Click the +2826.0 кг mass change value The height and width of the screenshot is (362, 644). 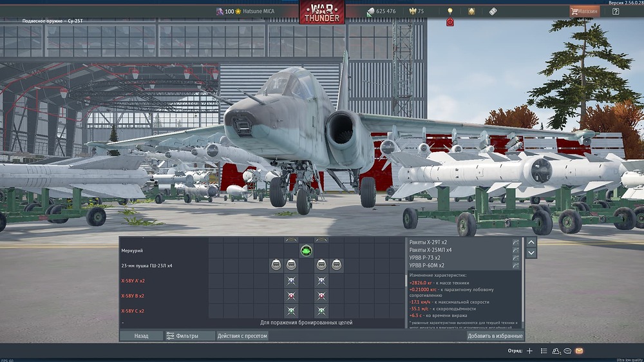[421, 283]
